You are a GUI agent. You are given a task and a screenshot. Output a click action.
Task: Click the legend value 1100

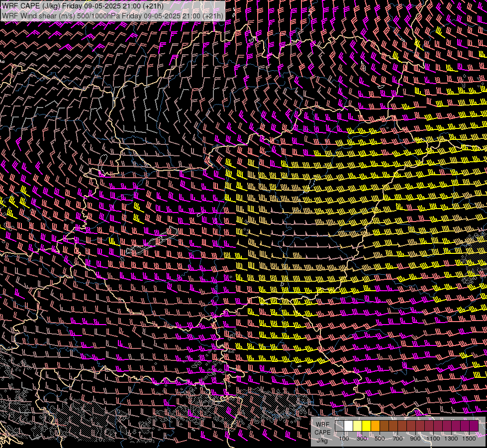433,439
